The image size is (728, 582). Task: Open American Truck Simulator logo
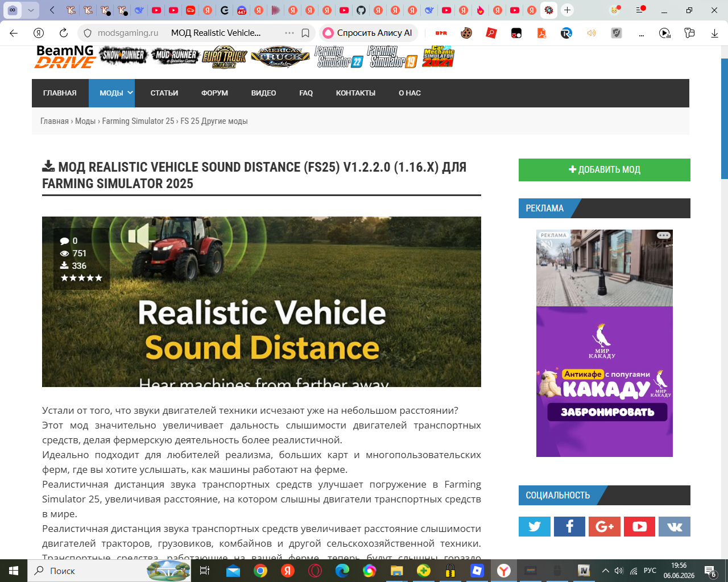pyautogui.click(x=280, y=57)
